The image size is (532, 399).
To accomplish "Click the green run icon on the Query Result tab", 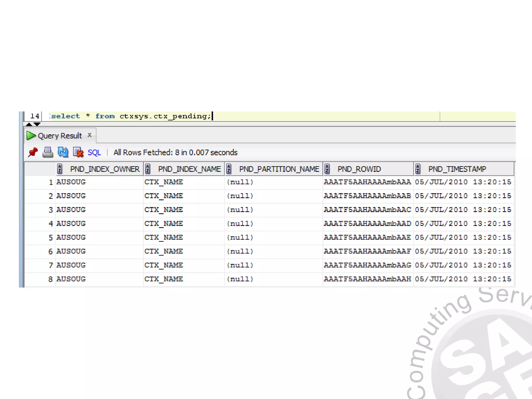I will click(31, 136).
